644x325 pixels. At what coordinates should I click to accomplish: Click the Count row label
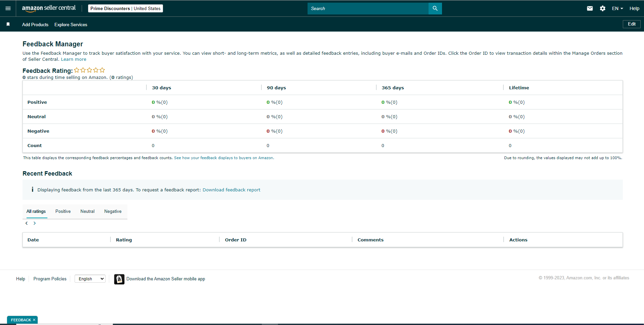[35, 145]
